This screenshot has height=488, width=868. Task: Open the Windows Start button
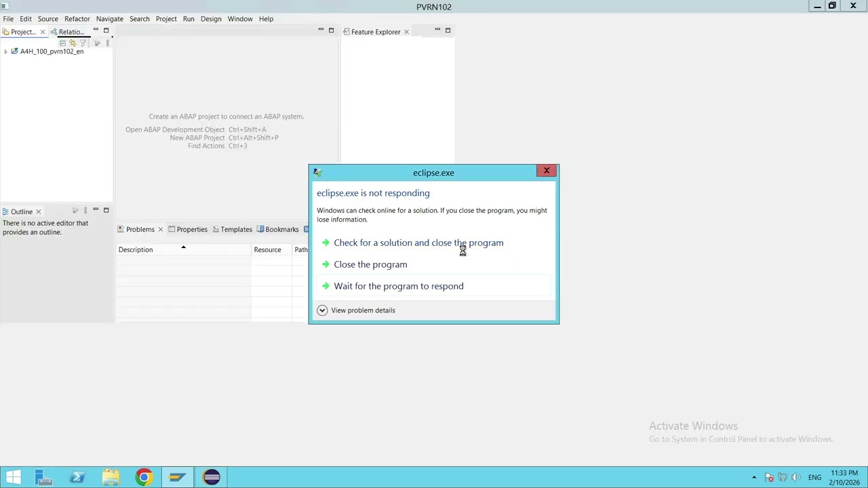(13, 477)
